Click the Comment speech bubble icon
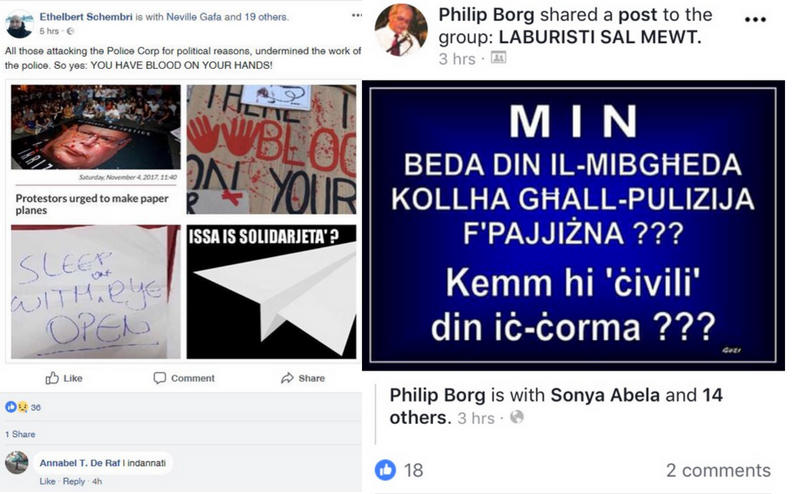Viewport: 793px width, 494px height. click(159, 378)
